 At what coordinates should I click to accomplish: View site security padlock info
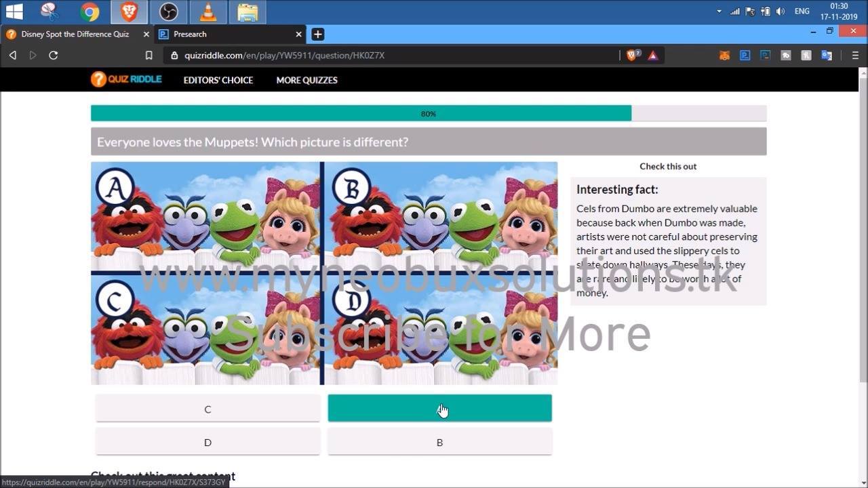tap(174, 56)
